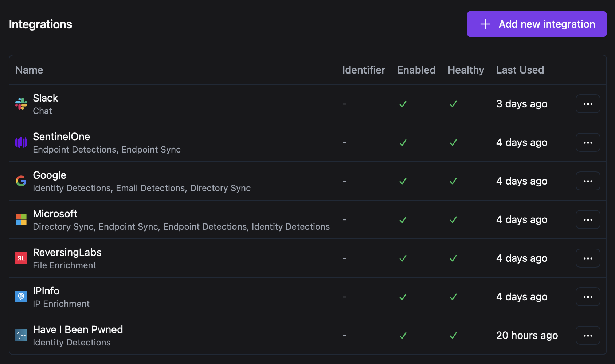The height and width of the screenshot is (364, 615).
Task: Toggle the Enabled checkmark for IPInfo
Action: point(403,297)
